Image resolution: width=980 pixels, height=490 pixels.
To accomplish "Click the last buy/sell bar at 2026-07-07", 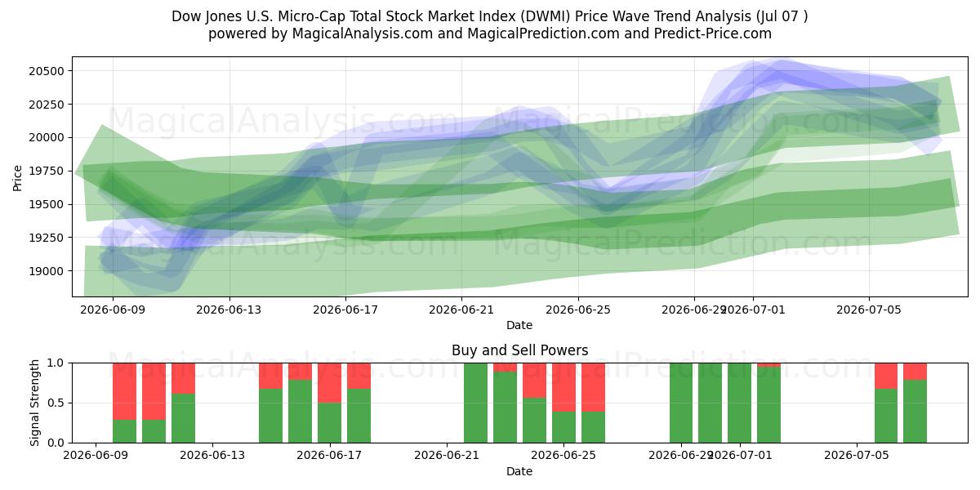I will [915, 403].
